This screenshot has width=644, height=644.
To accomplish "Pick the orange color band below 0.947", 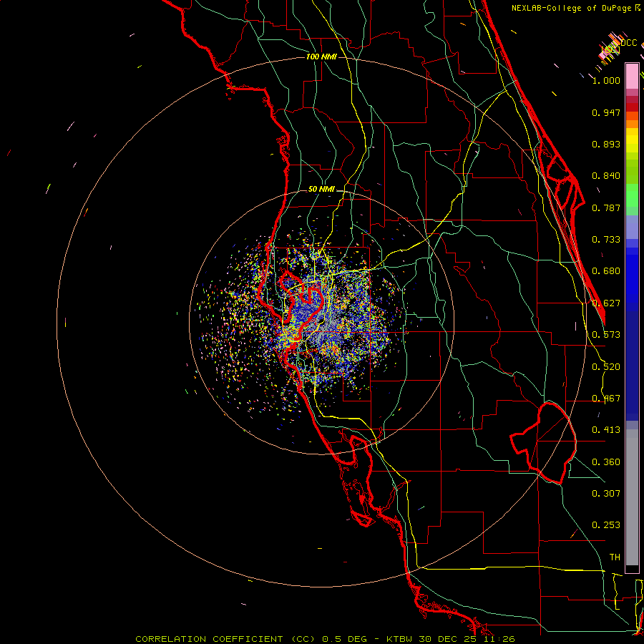I will click(x=632, y=124).
